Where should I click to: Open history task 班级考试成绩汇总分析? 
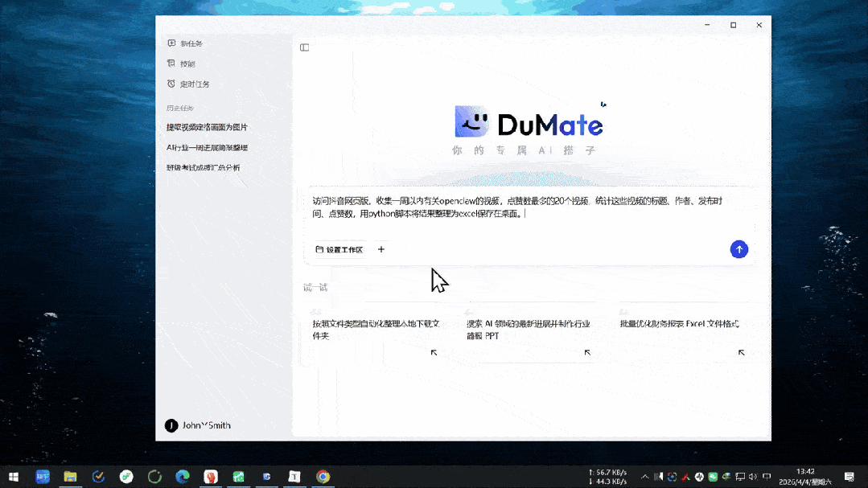[x=204, y=168]
